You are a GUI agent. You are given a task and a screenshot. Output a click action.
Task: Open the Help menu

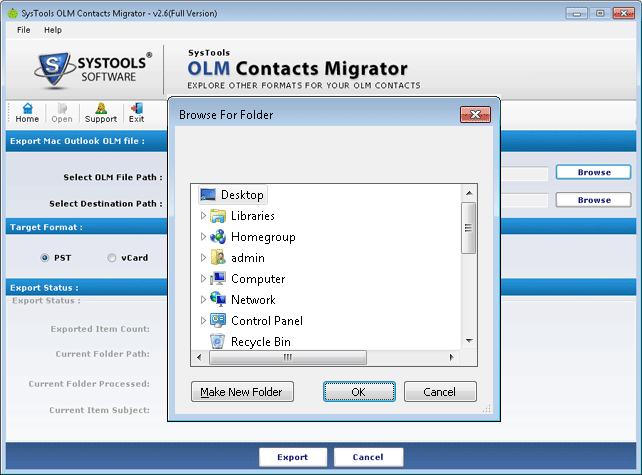53,30
